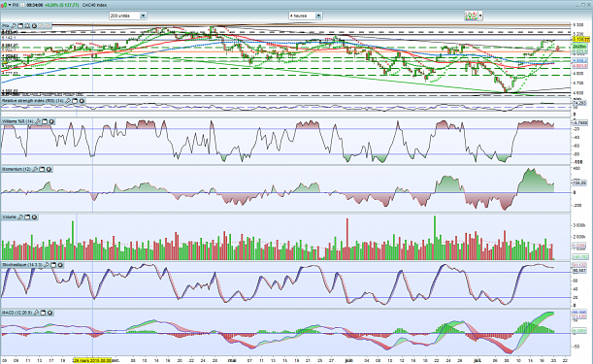The height and width of the screenshot is (364, 593).
Task: Expand arrow beside chart style icon
Action: pyautogui.click(x=480, y=16)
